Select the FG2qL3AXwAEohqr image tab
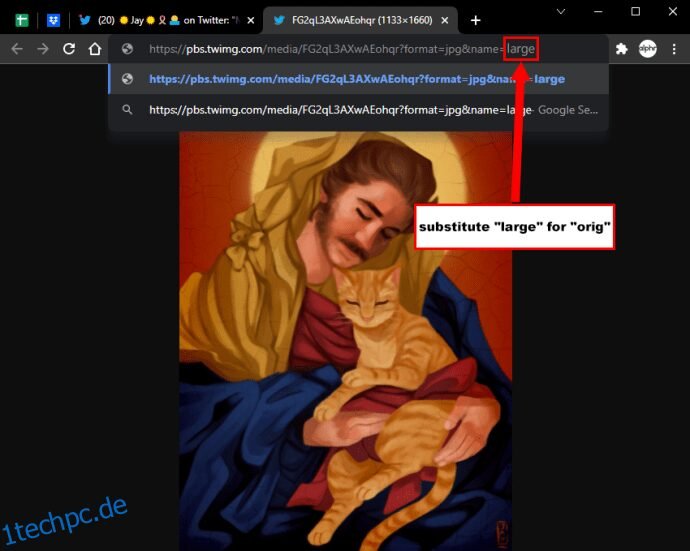This screenshot has width=690, height=551. coord(354,20)
